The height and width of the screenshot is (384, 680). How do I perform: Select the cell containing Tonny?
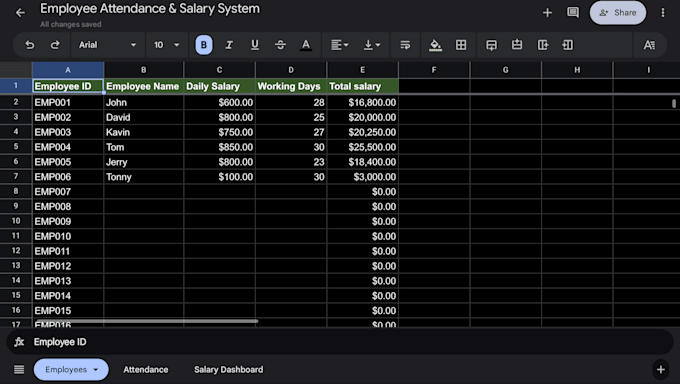coord(144,177)
